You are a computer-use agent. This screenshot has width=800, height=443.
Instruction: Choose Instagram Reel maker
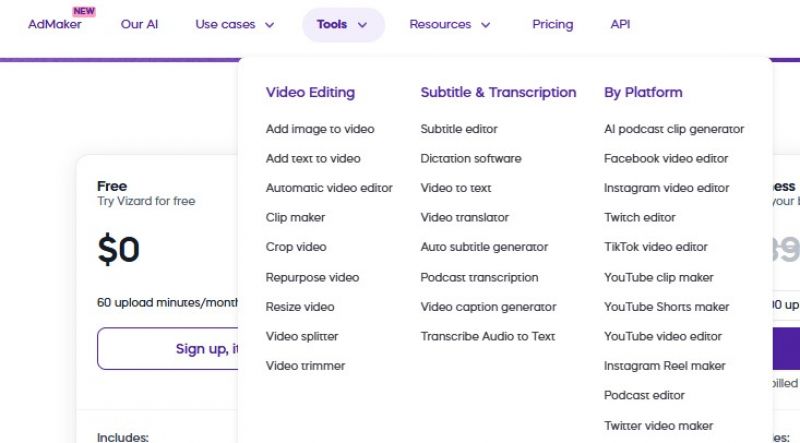coord(665,366)
